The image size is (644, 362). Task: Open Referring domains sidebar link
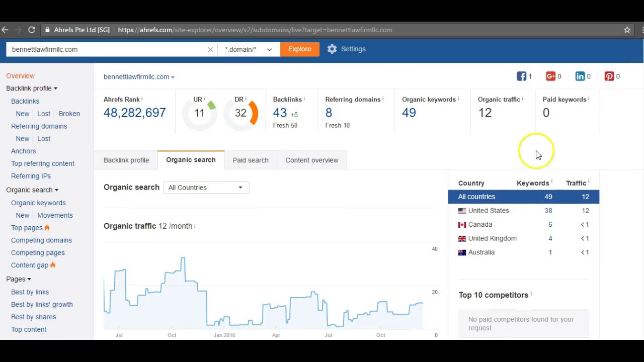(x=39, y=126)
